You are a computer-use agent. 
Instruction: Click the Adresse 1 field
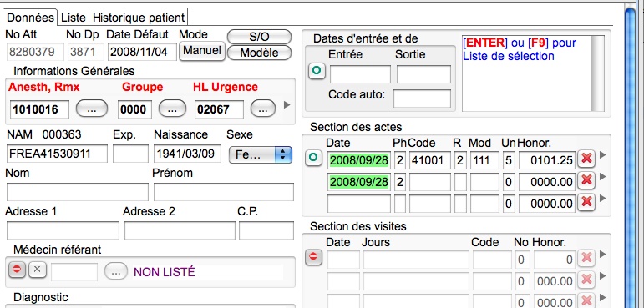click(63, 230)
